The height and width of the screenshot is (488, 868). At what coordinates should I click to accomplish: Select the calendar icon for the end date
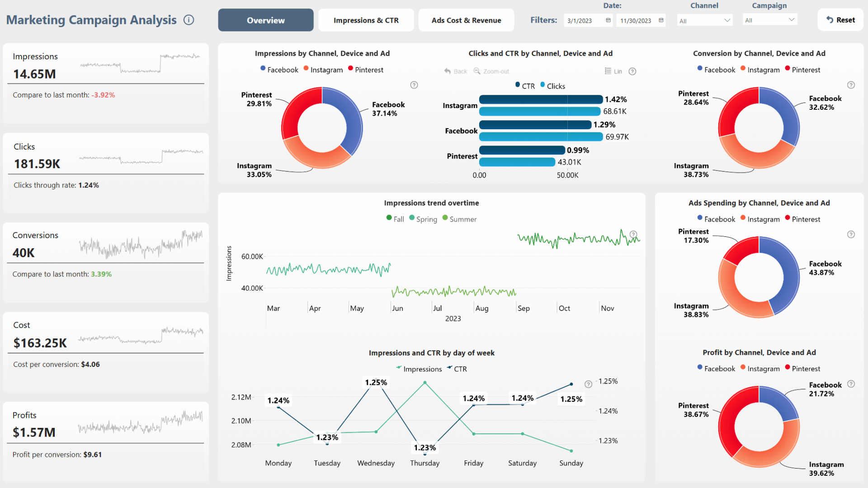pyautogui.click(x=660, y=20)
